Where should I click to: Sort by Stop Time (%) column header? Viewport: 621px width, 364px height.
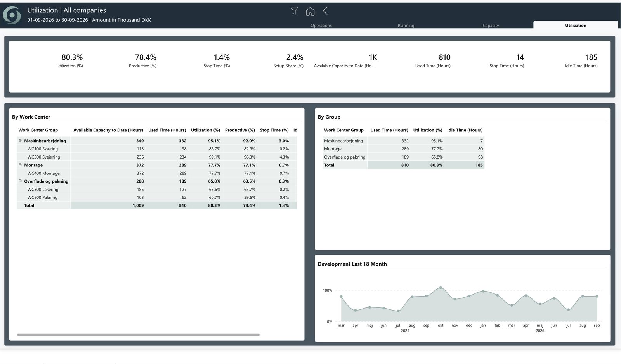click(x=274, y=130)
